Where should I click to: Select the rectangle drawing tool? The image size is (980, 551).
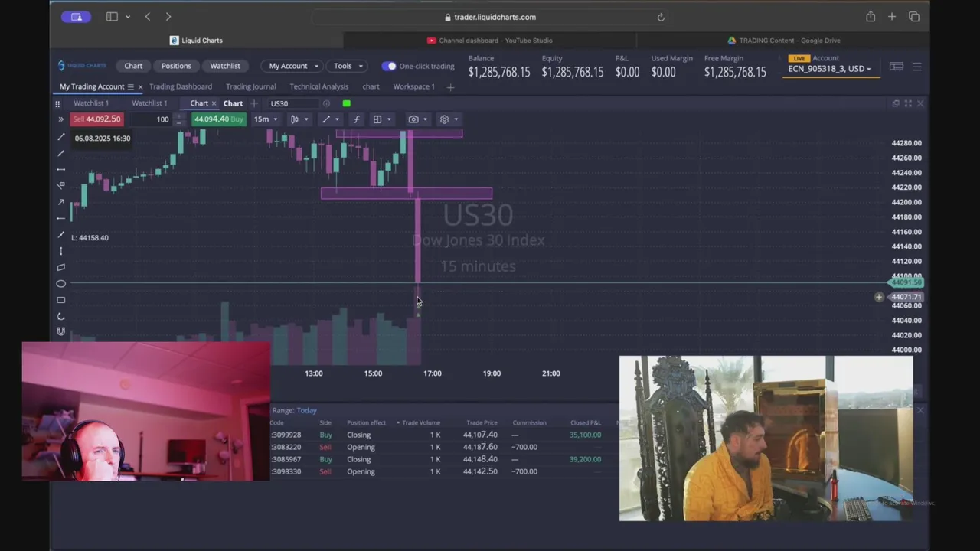pyautogui.click(x=60, y=300)
